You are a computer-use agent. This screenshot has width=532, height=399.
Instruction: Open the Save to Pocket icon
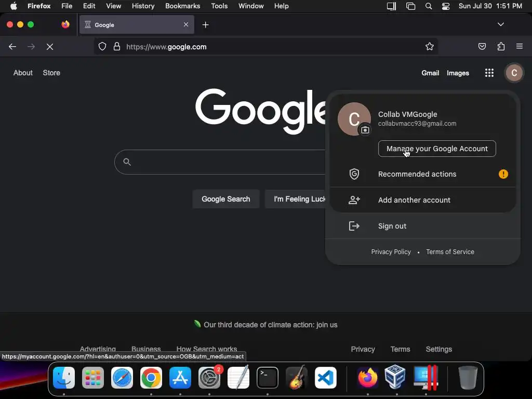[482, 46]
